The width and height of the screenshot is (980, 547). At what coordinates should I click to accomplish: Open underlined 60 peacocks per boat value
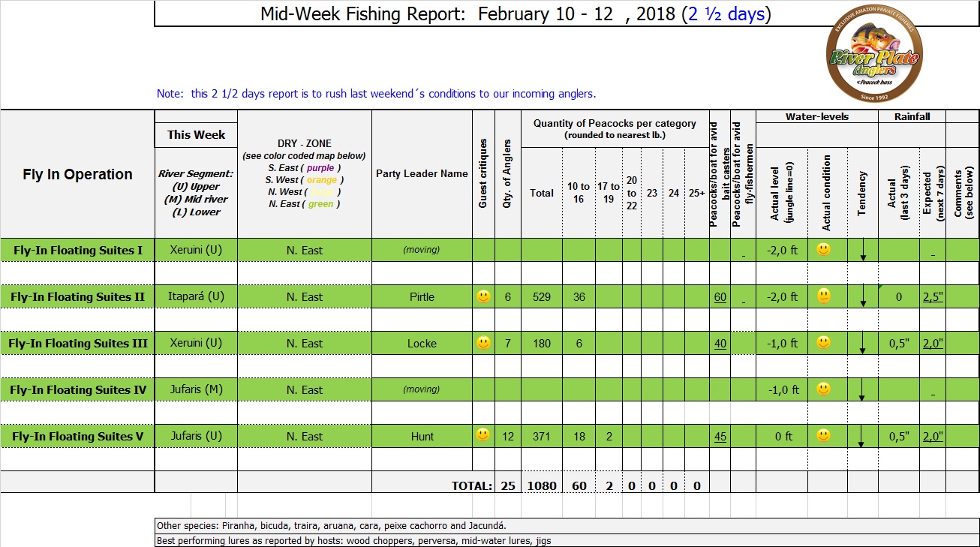(720, 297)
